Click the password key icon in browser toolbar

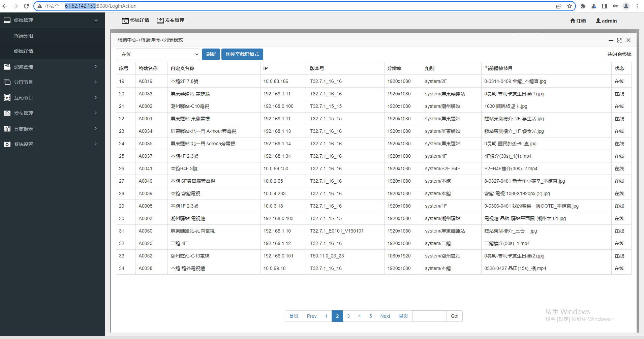[615, 6]
